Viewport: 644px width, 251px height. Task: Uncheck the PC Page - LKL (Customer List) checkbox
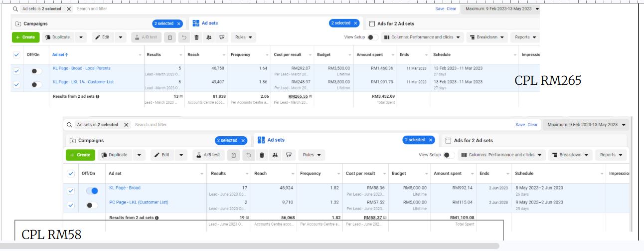(x=71, y=205)
